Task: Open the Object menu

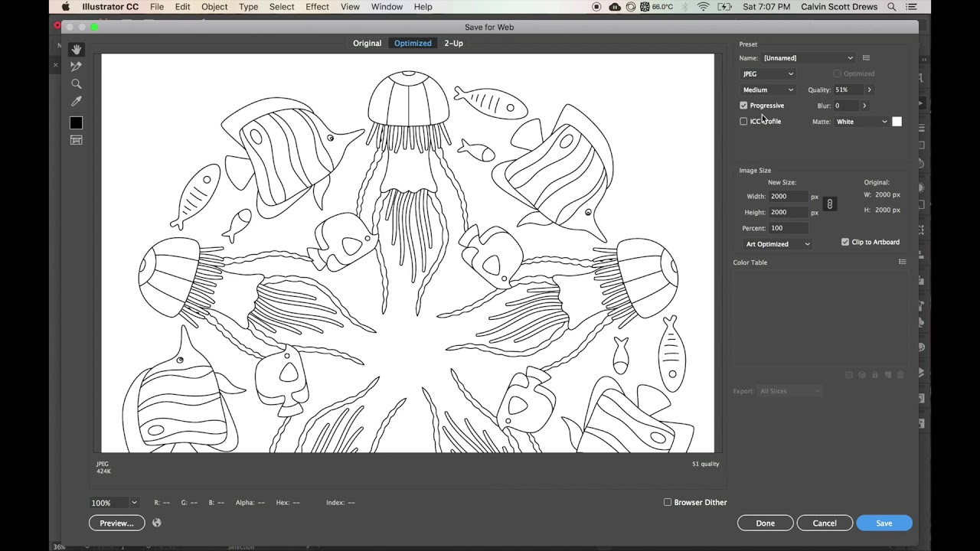Action: pos(214,7)
